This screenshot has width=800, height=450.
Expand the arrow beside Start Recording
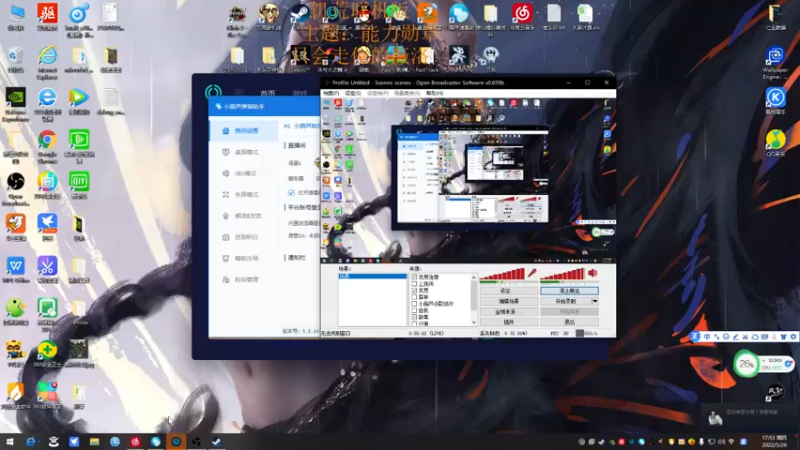point(595,302)
